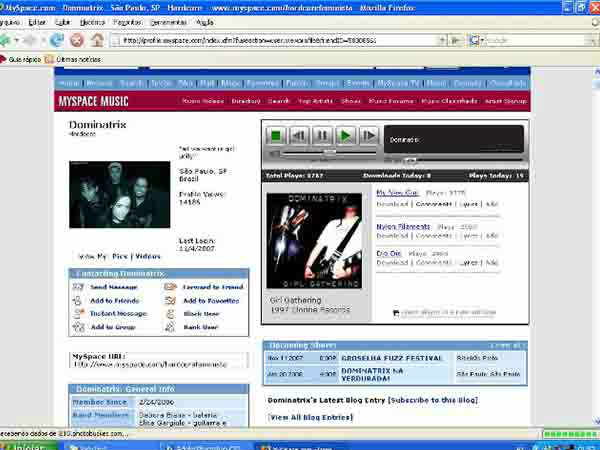Expand the address bar URL dropdown
The height and width of the screenshot is (450, 600).
(443, 40)
